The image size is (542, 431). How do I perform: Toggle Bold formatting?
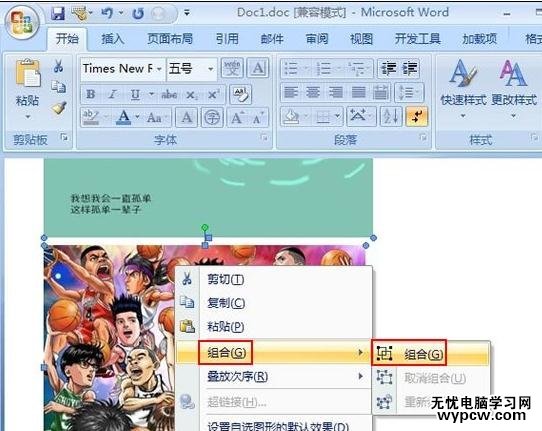[x=91, y=94]
